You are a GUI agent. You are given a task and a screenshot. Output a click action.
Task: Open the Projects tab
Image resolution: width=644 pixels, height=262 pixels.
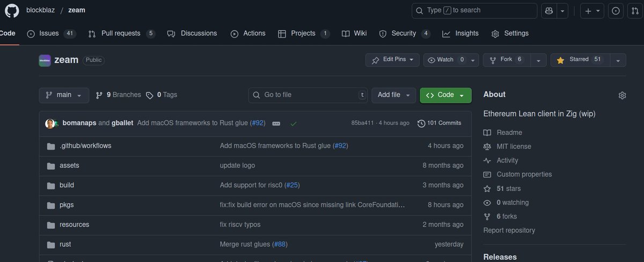(x=304, y=33)
